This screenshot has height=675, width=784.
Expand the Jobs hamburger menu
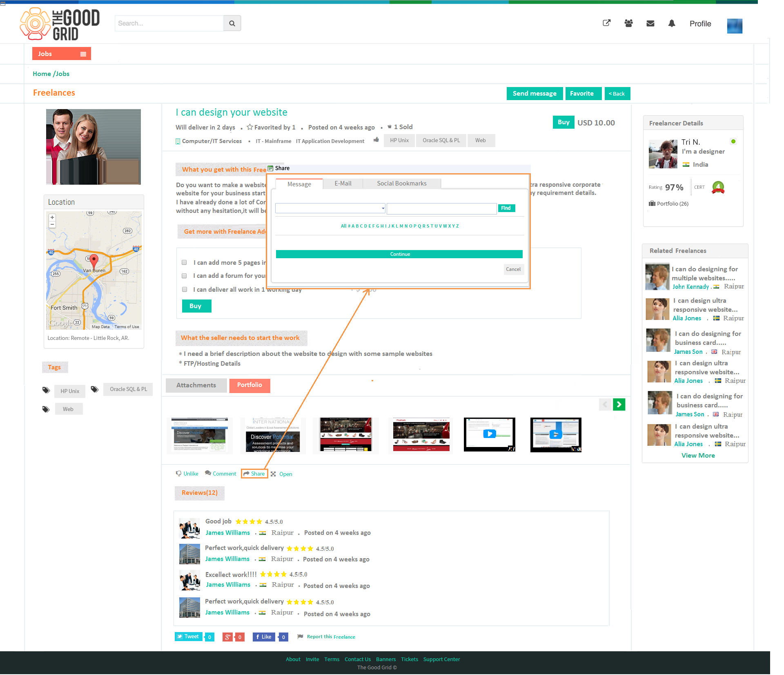(x=83, y=54)
